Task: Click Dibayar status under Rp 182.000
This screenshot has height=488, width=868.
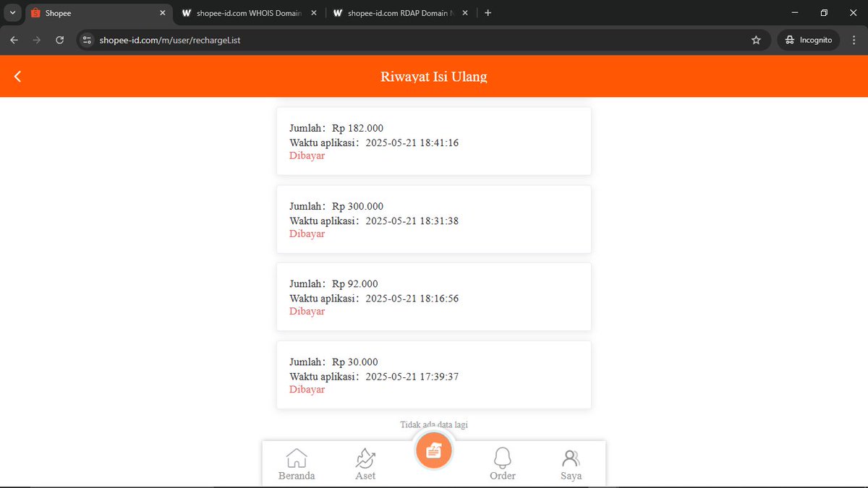Action: [x=307, y=155]
